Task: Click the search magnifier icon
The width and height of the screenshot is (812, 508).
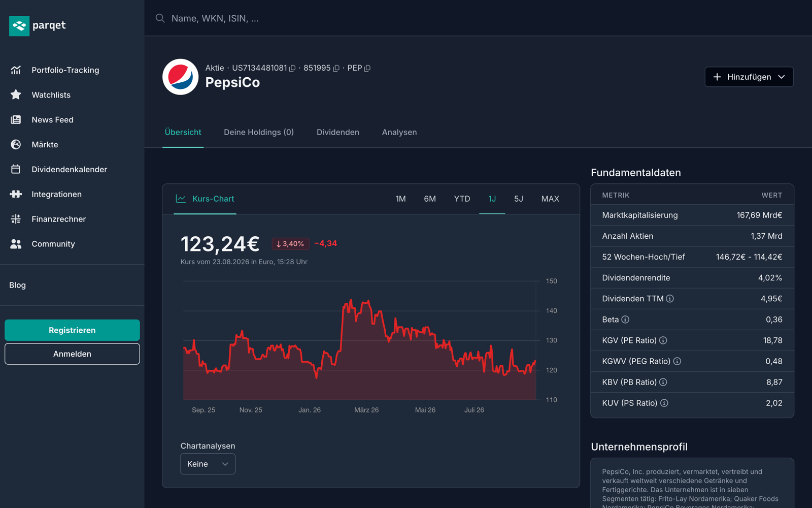Action: (x=160, y=18)
